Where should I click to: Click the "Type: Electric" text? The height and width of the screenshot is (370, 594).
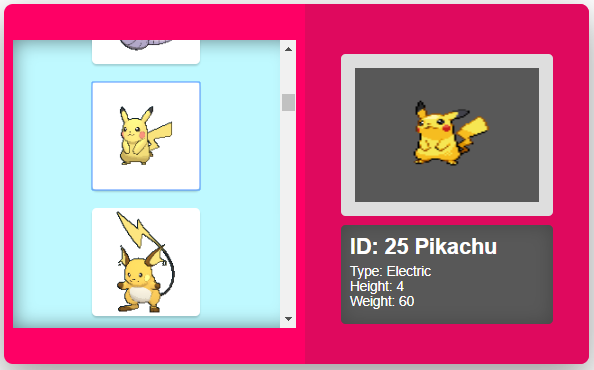[390, 271]
